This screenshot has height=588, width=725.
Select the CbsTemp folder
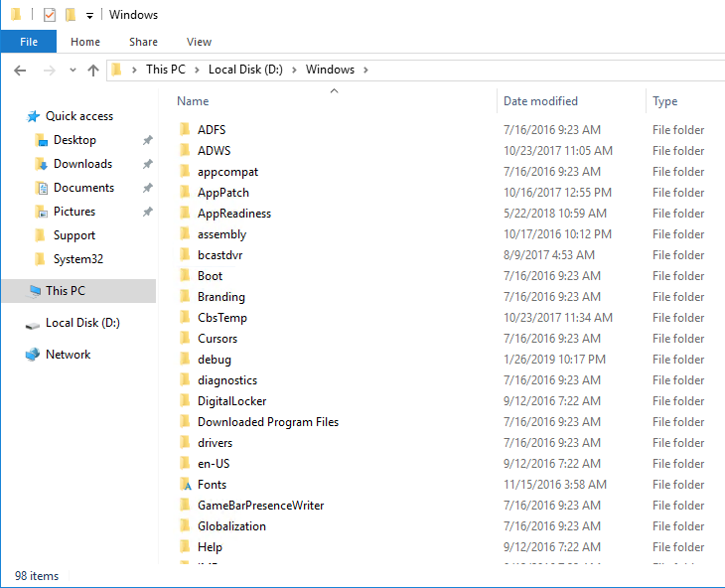[222, 318]
